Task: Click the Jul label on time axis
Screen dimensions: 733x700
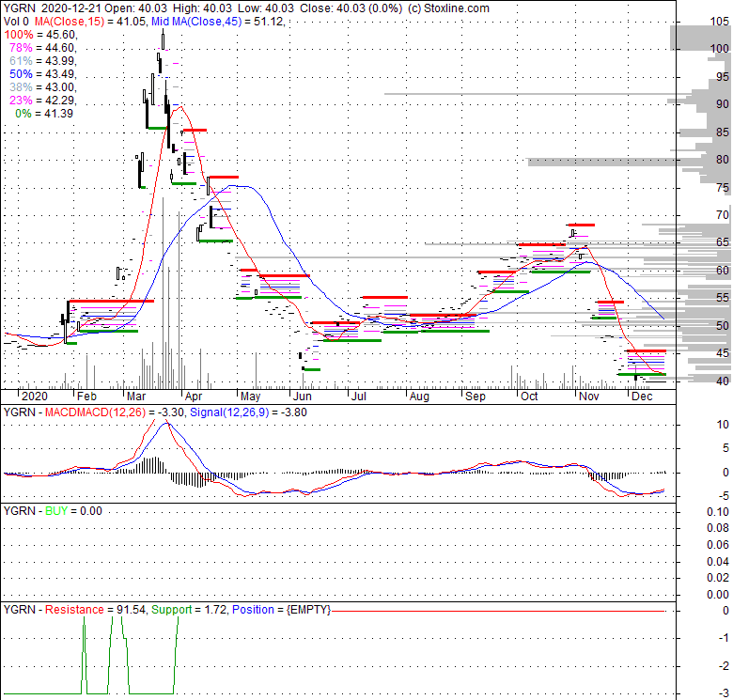Action: tap(359, 397)
